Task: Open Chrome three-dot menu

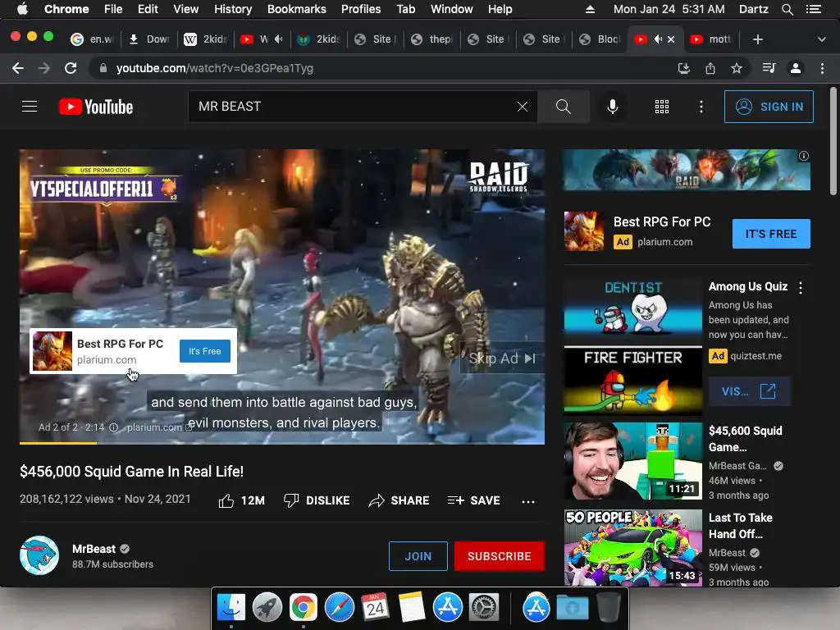Action: pyautogui.click(x=822, y=68)
